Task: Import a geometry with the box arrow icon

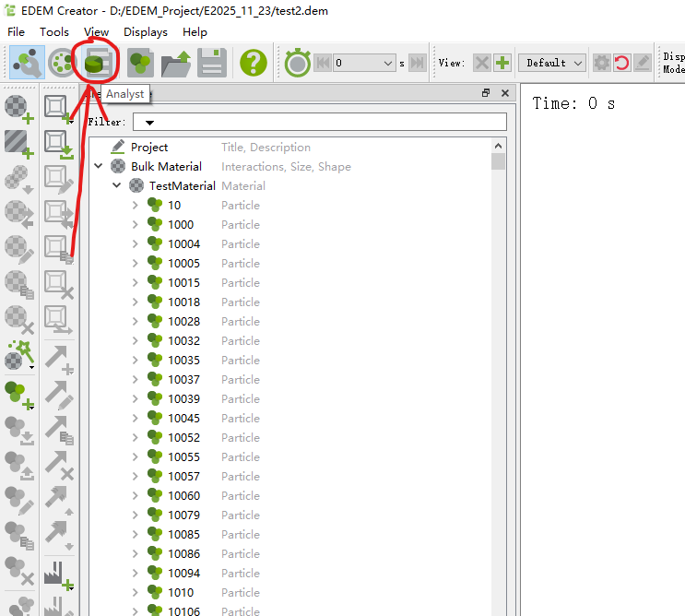Action: click(x=58, y=144)
